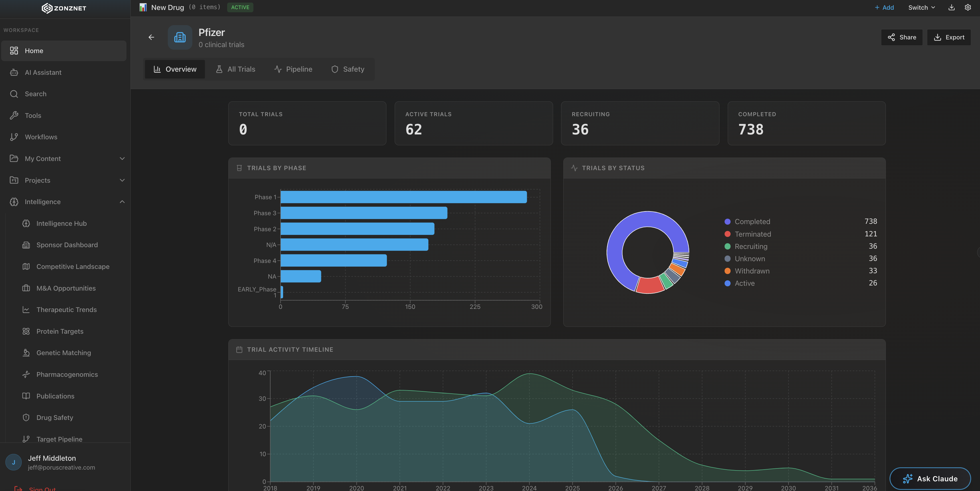The height and width of the screenshot is (491, 980).
Task: Open the Switch workspace dropdown
Action: click(921, 7)
